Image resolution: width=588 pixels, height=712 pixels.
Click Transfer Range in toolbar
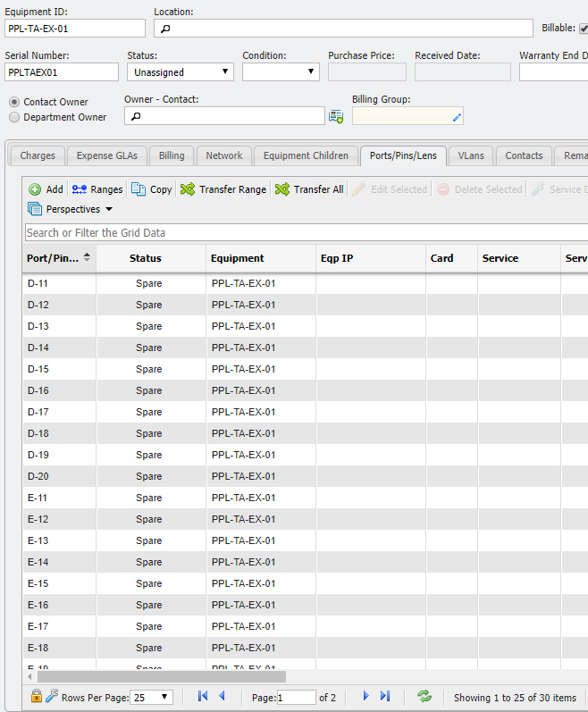[223, 189]
